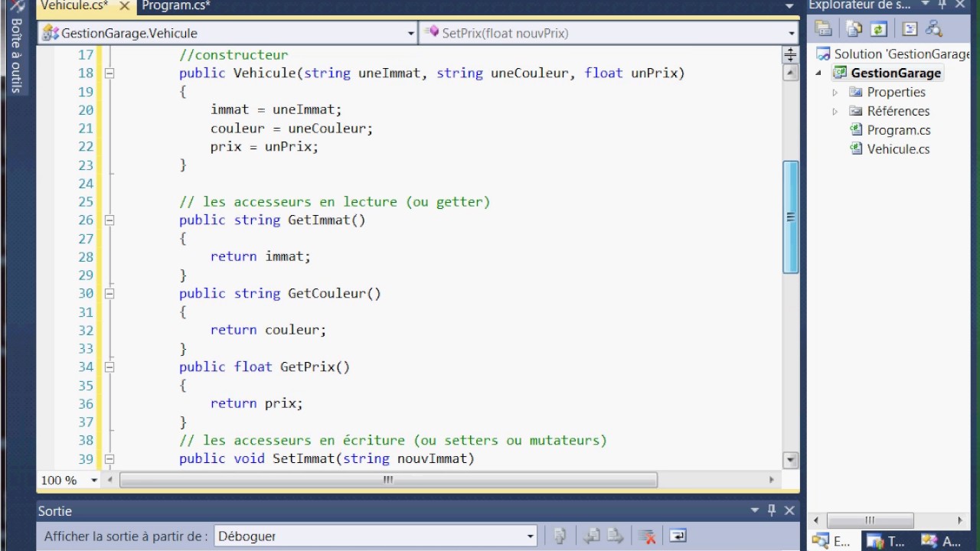Image resolution: width=980 pixels, height=551 pixels.
Task: Select the Properties item label
Action: pyautogui.click(x=896, y=92)
